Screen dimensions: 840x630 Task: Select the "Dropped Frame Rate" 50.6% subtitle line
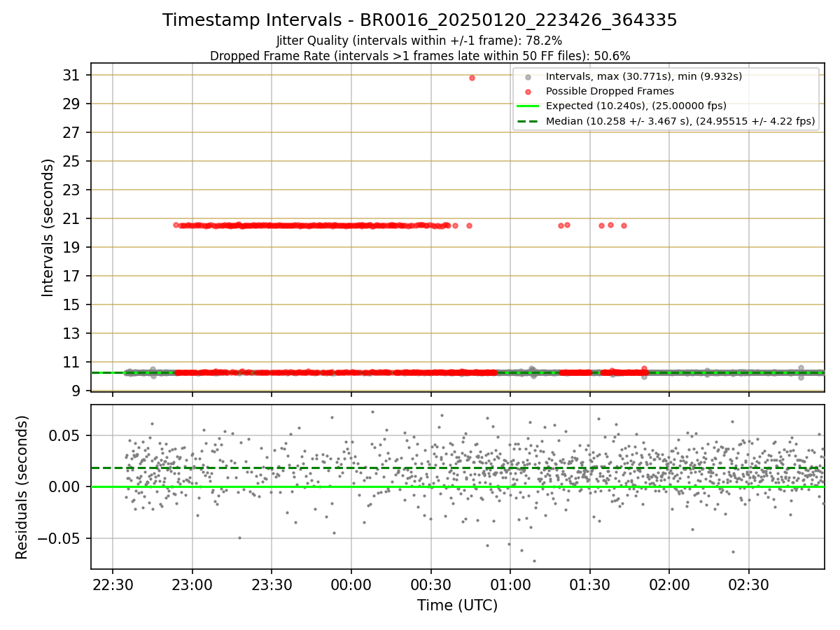420,56
